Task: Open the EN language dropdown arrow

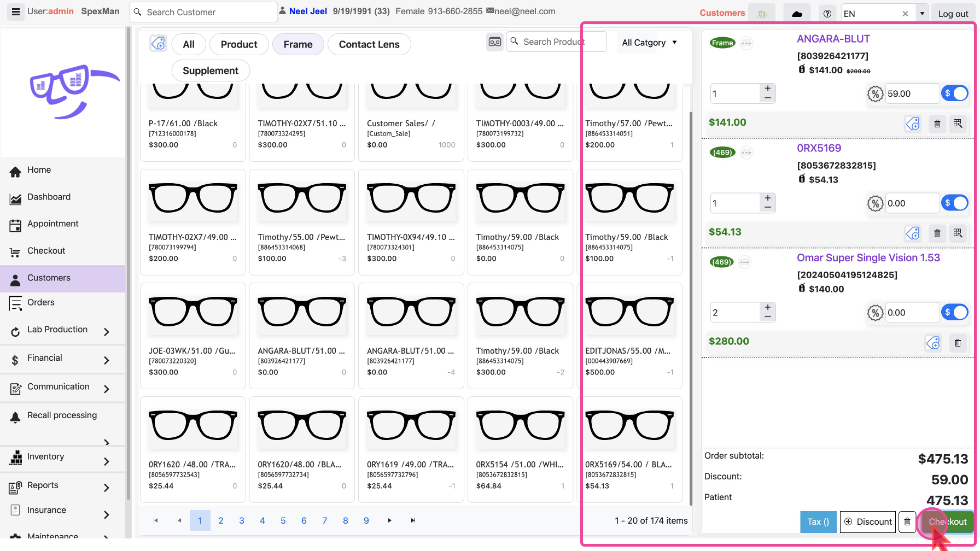Action: point(922,14)
